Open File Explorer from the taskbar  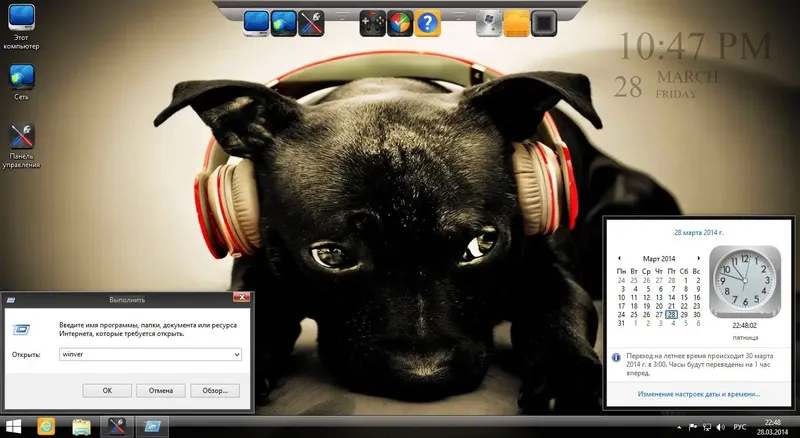pos(81,427)
